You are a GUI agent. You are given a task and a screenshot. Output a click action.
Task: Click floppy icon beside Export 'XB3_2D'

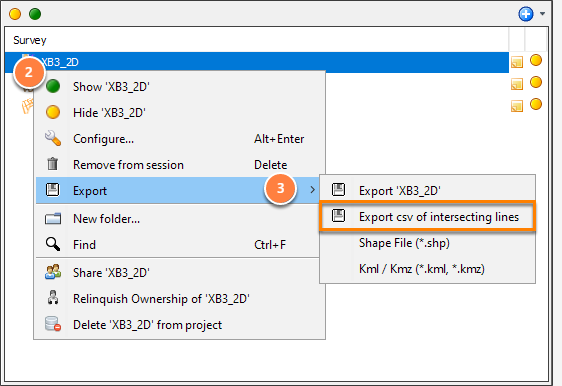click(x=338, y=190)
